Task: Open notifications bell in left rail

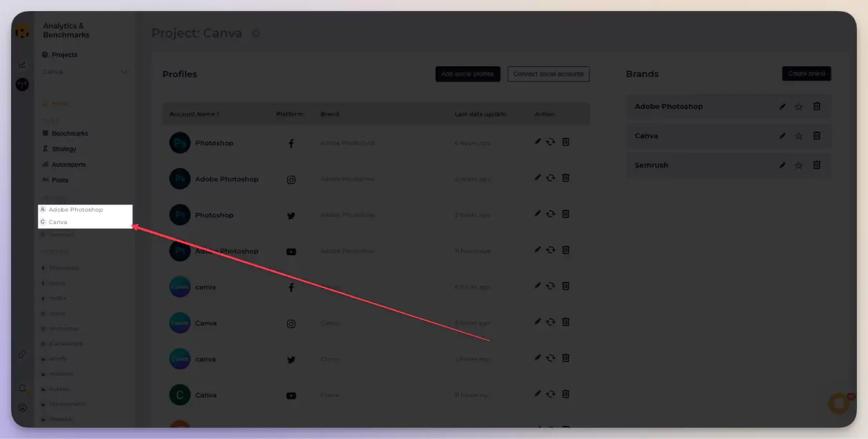Action: pyautogui.click(x=22, y=389)
